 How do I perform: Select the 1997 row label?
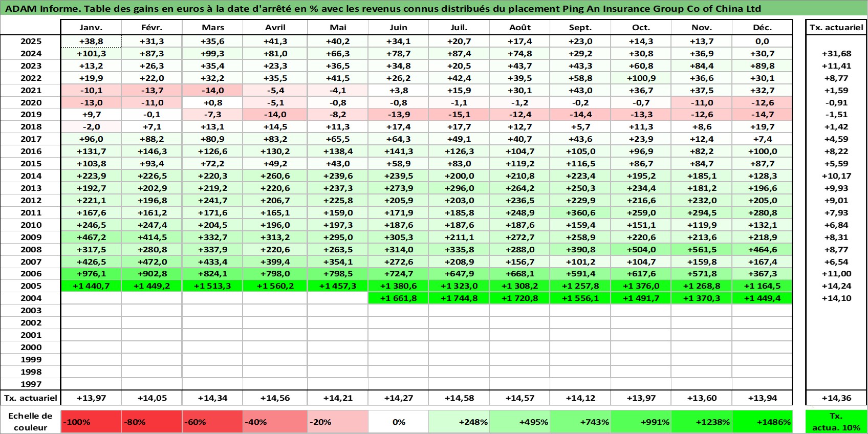point(31,384)
